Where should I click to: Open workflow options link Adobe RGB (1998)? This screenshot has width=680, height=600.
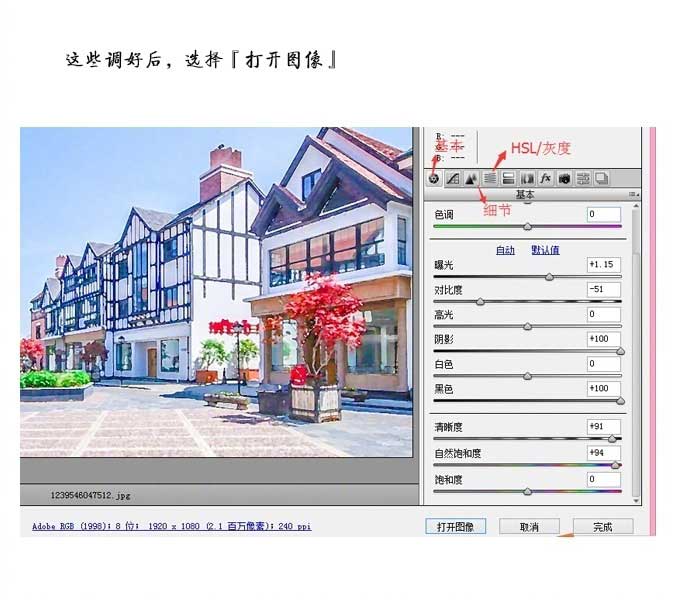click(171, 526)
